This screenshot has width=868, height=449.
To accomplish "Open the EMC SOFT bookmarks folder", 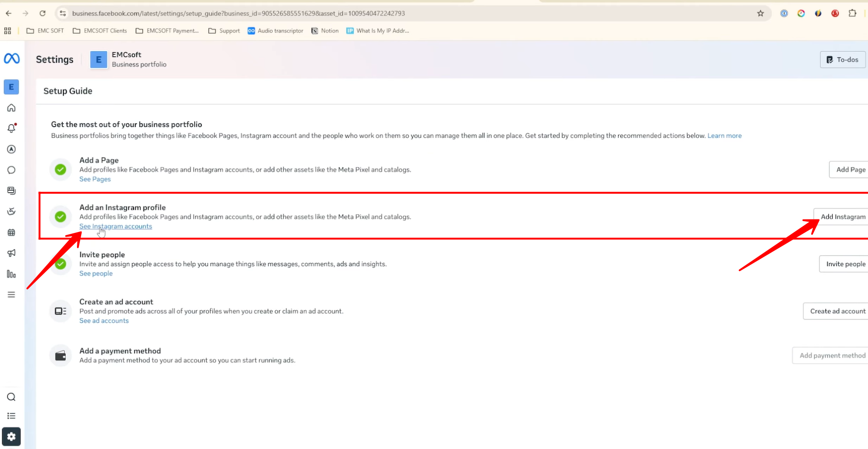I will coord(45,31).
